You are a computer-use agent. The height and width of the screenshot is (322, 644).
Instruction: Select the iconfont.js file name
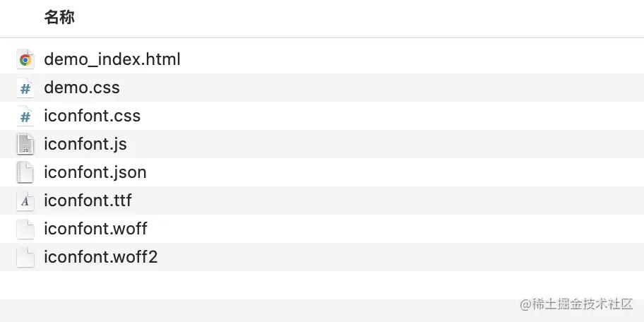pos(85,144)
